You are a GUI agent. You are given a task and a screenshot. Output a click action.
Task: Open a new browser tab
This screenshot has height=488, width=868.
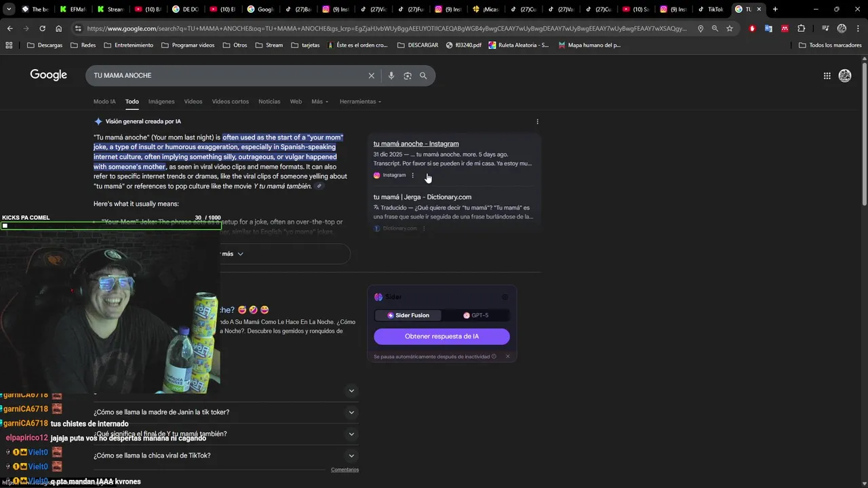(x=775, y=9)
